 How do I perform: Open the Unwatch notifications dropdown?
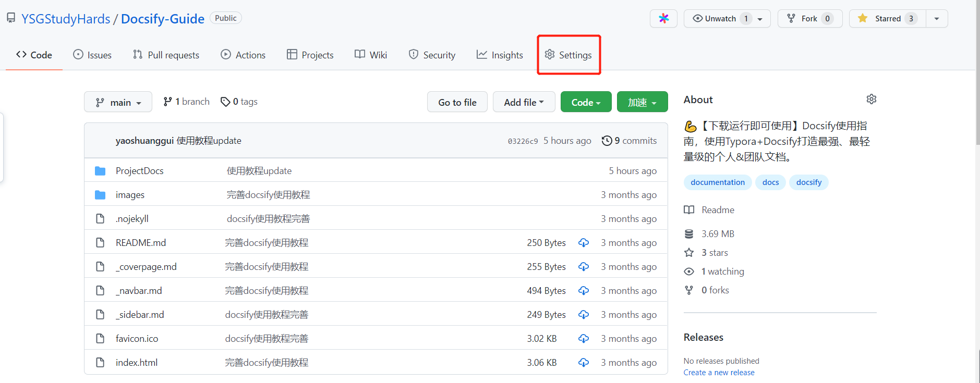(x=727, y=18)
